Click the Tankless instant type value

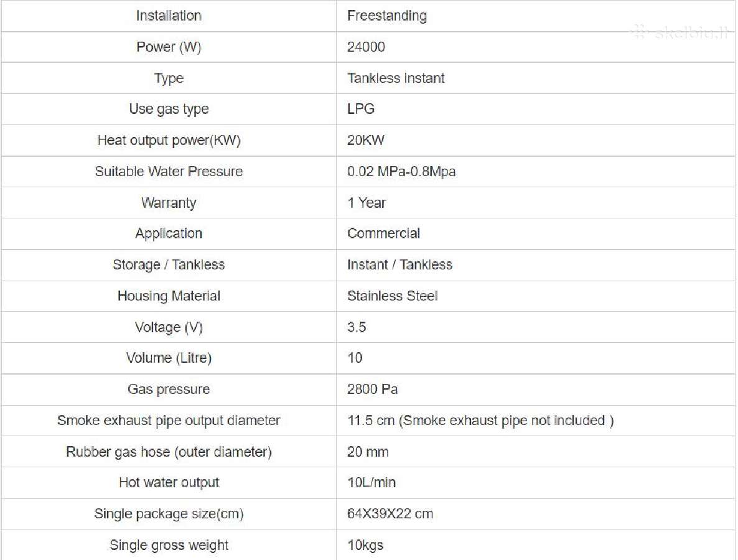coord(395,78)
